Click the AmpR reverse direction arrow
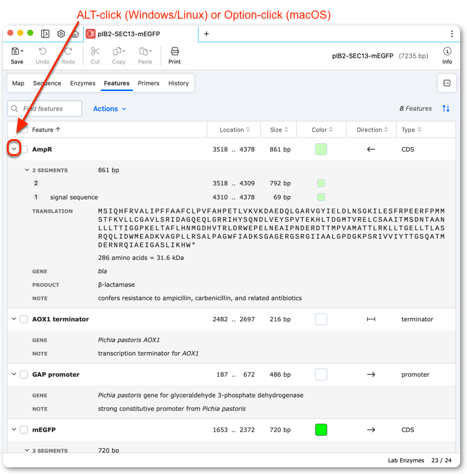Image resolution: width=467 pixels, height=476 pixels. [371, 149]
